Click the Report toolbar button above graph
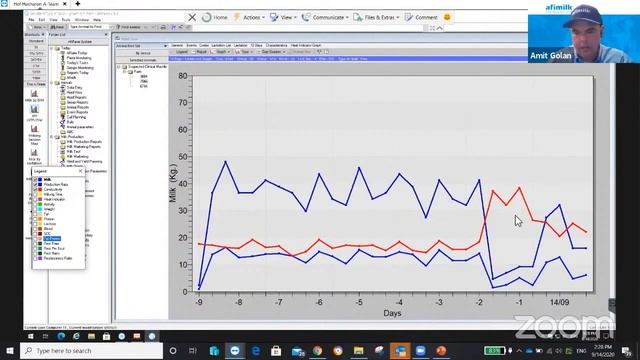 tap(200, 52)
